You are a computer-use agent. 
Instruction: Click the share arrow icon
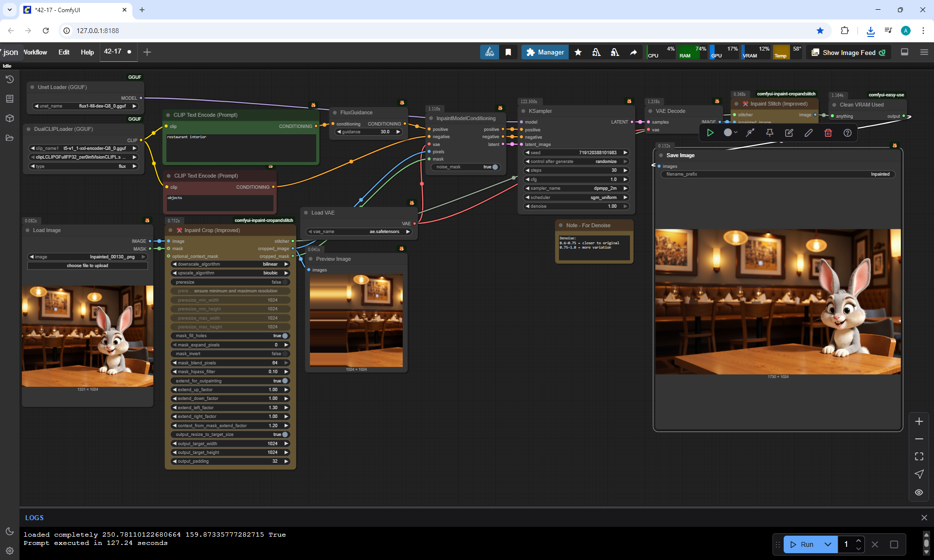click(633, 52)
